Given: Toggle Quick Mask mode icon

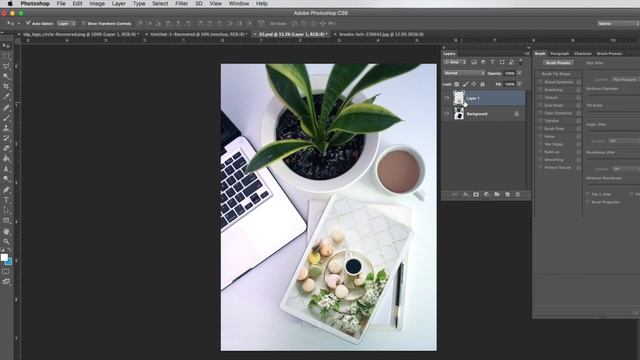Looking at the screenshot, I should pos(6,271).
